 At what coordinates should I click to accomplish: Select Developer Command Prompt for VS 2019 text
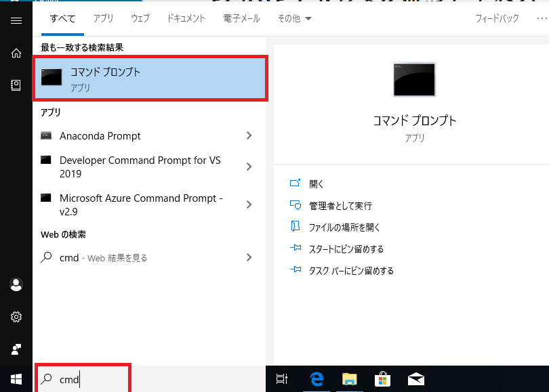click(140, 167)
